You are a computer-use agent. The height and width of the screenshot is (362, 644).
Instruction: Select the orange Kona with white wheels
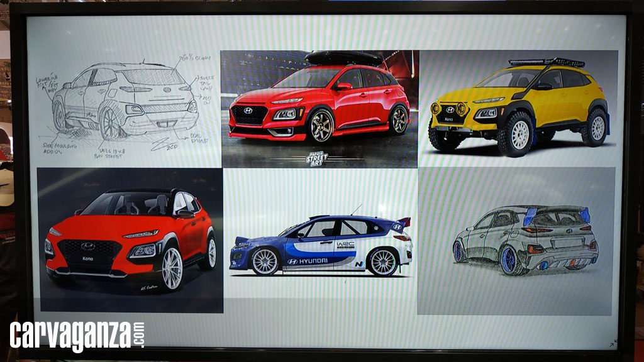coord(130,240)
